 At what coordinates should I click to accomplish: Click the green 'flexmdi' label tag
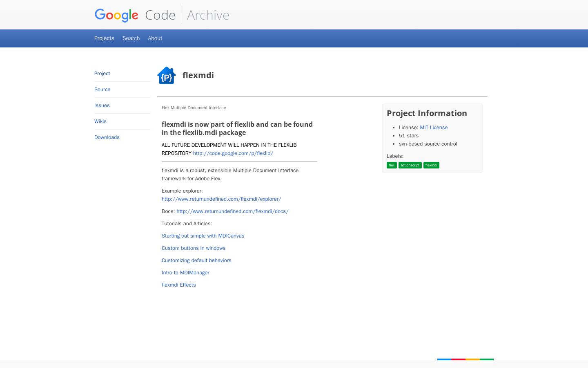(431, 165)
